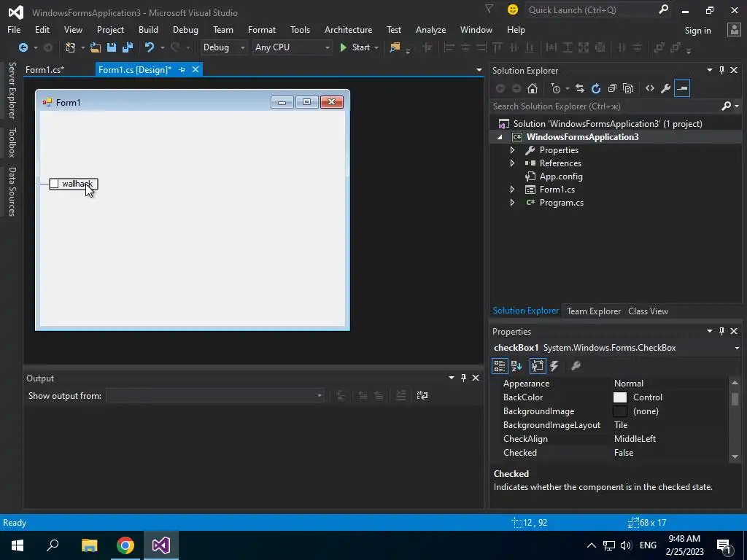Open the Toolbox side panel tab

pos(12,142)
